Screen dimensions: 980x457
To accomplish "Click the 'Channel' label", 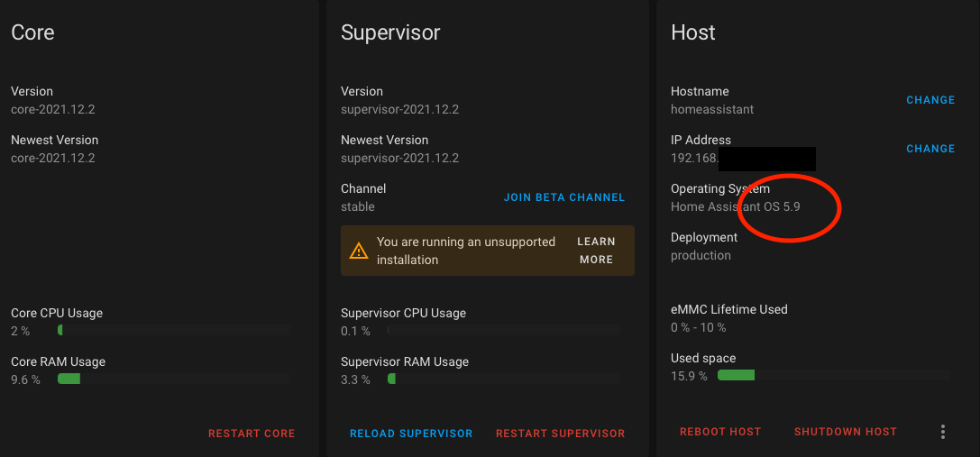I will click(x=363, y=188).
